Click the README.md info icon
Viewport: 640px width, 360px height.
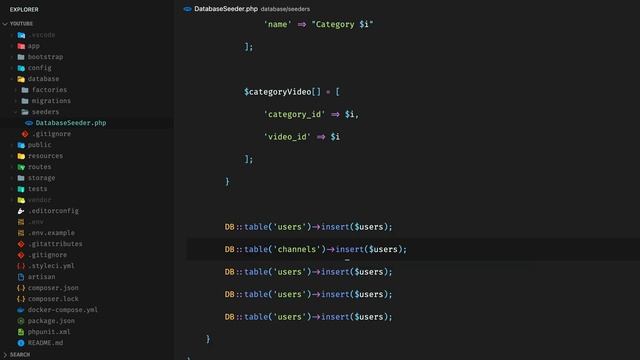click(x=21, y=343)
